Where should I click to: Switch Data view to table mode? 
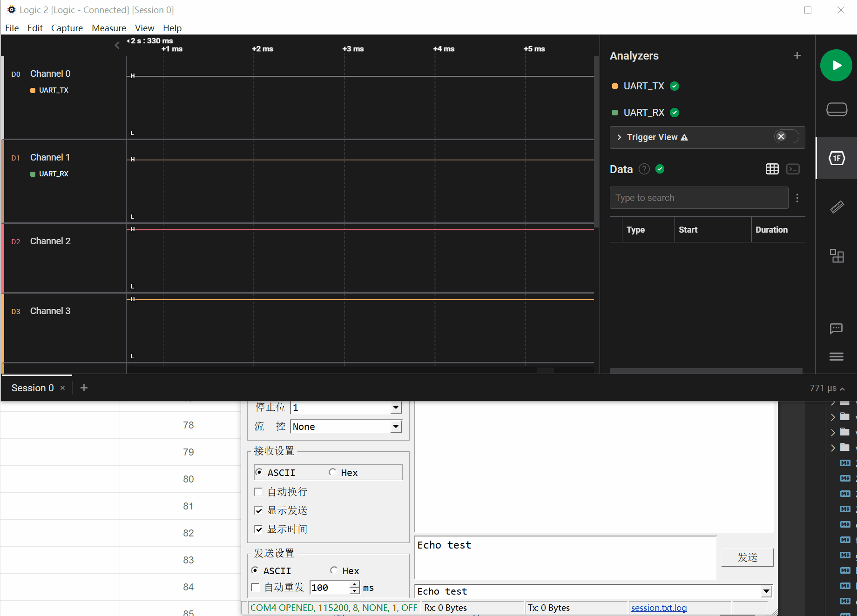(772, 169)
